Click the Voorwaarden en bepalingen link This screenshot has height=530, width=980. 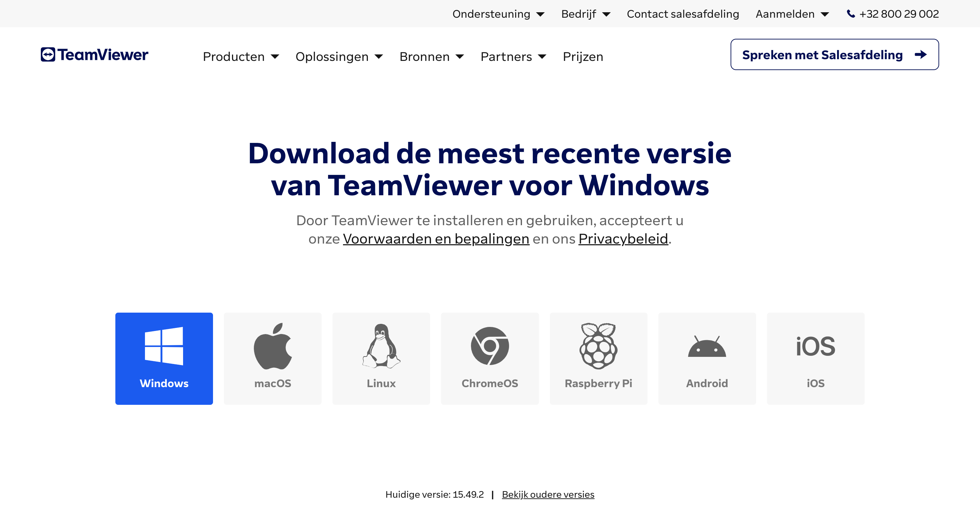point(436,239)
